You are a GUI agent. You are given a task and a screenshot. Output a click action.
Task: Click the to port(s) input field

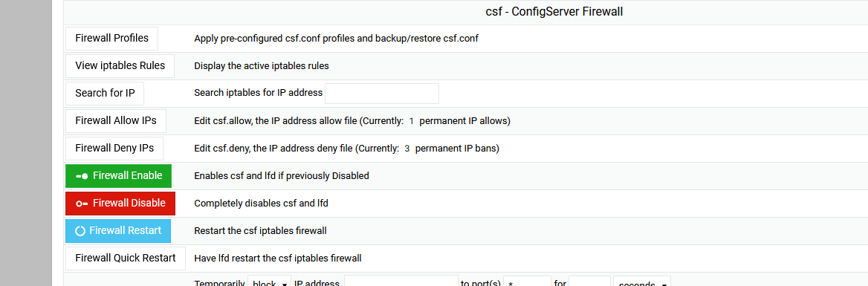527,281
